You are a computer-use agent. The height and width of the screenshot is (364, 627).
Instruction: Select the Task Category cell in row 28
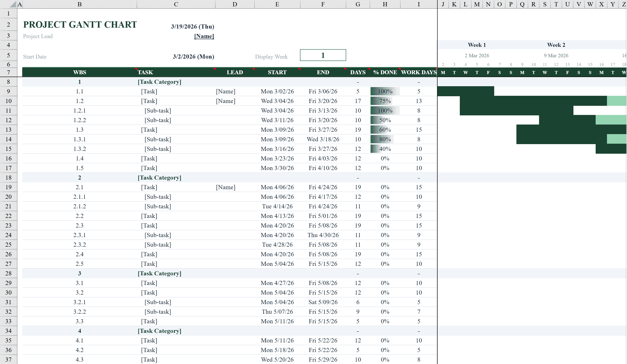tap(160, 273)
